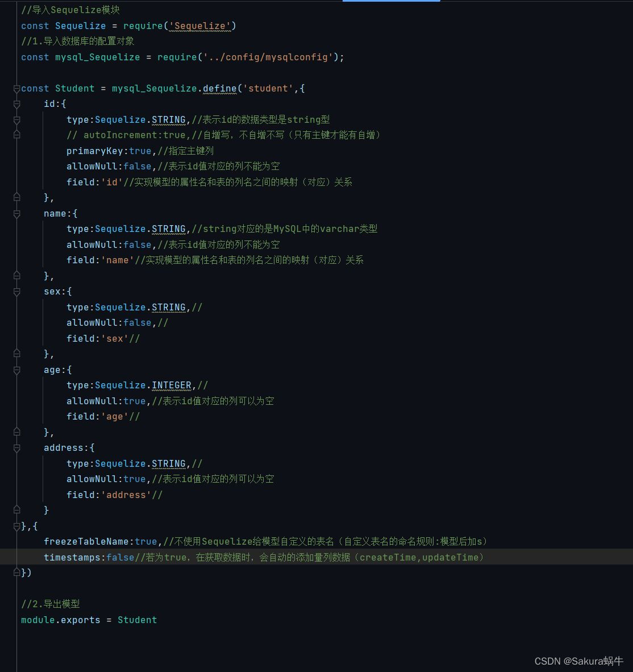Collapse the sex property code block
Viewport: 633px width, 672px height.
click(16, 291)
